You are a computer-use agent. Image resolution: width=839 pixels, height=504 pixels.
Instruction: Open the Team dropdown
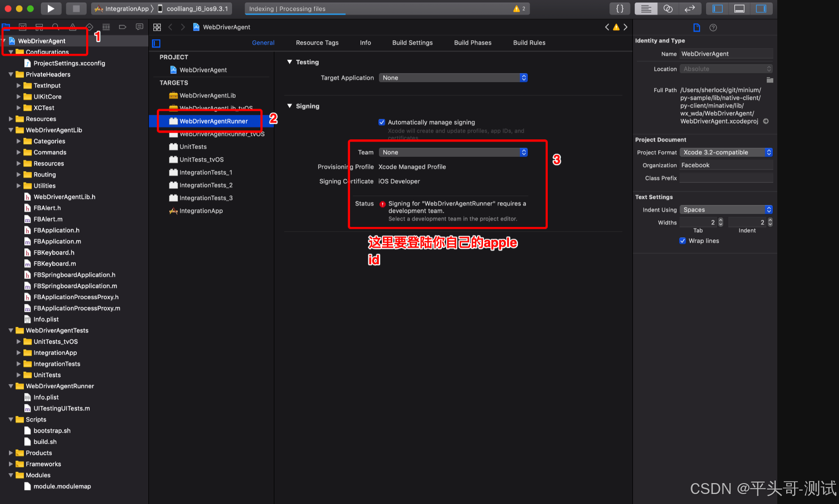tap(453, 152)
